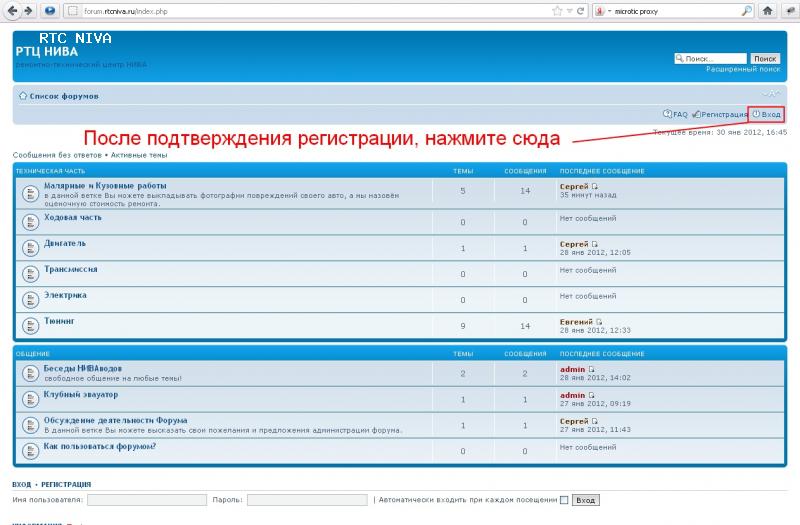Open the browser home page icon

767,11
